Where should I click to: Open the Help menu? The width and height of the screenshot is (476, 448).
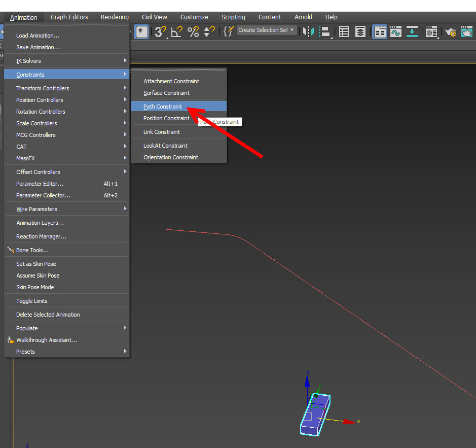point(331,17)
